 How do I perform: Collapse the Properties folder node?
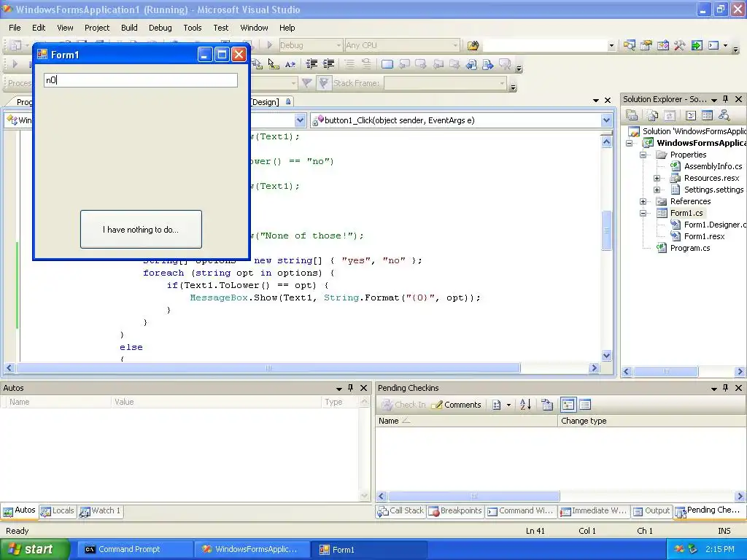(x=643, y=155)
